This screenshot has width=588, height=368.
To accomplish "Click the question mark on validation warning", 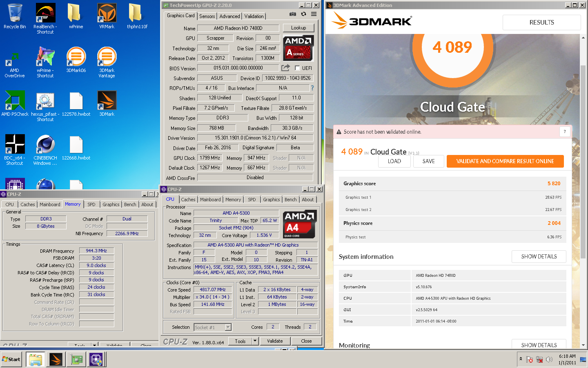I will 565,132.
